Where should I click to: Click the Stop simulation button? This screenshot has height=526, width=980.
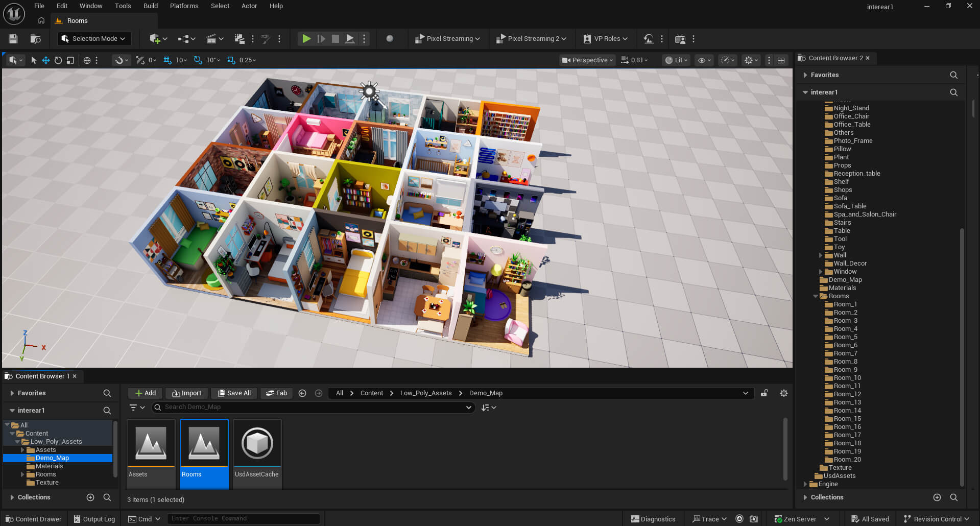tap(336, 39)
